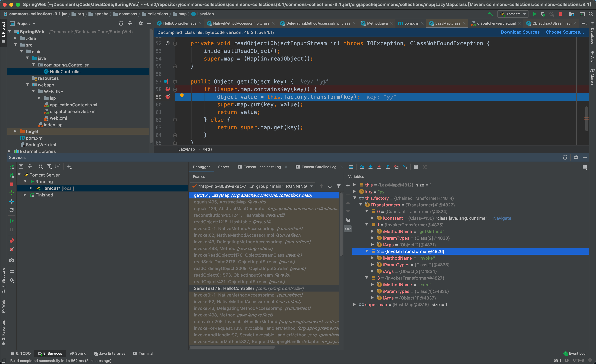Click the Build project hammer icon
Image resolution: width=596 pixels, height=364 pixels.
coord(491,14)
